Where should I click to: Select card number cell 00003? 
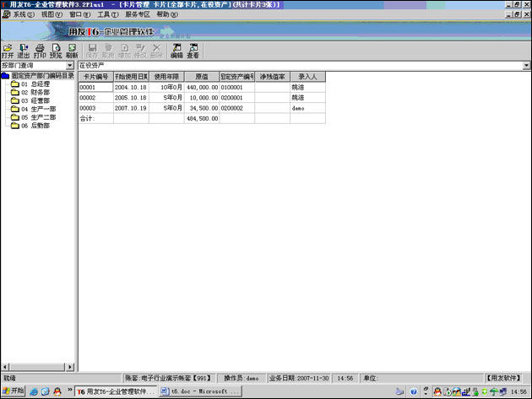click(x=95, y=108)
